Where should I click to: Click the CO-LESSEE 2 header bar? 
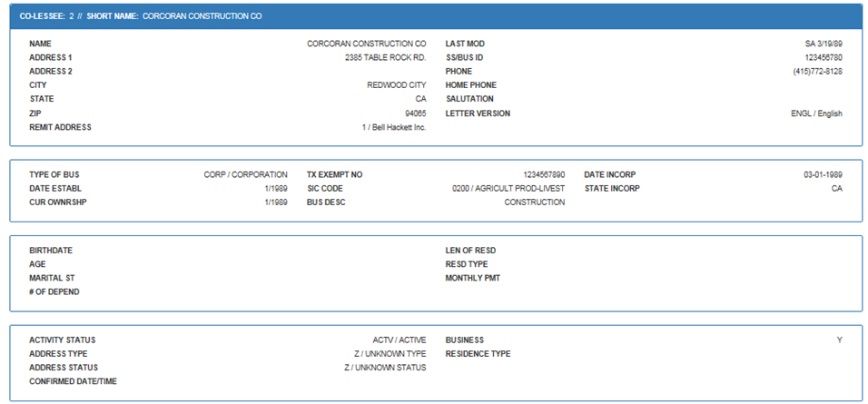(x=436, y=16)
